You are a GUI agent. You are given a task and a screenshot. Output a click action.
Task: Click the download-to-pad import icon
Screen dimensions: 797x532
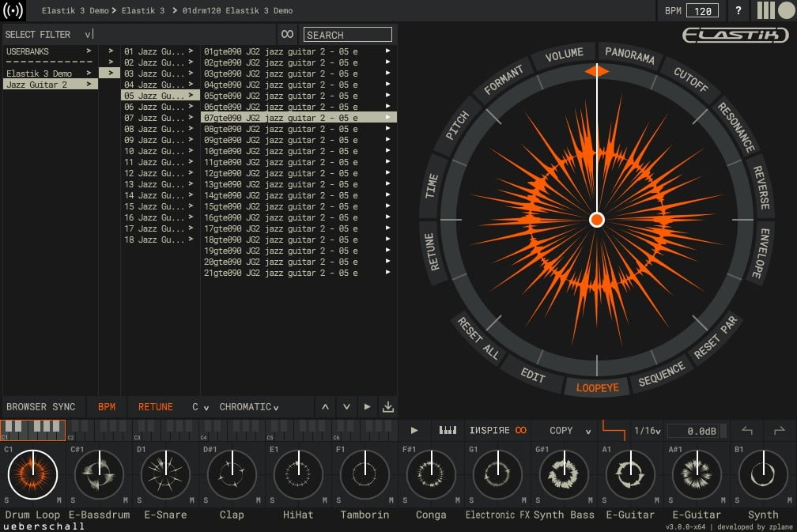pyautogui.click(x=387, y=406)
